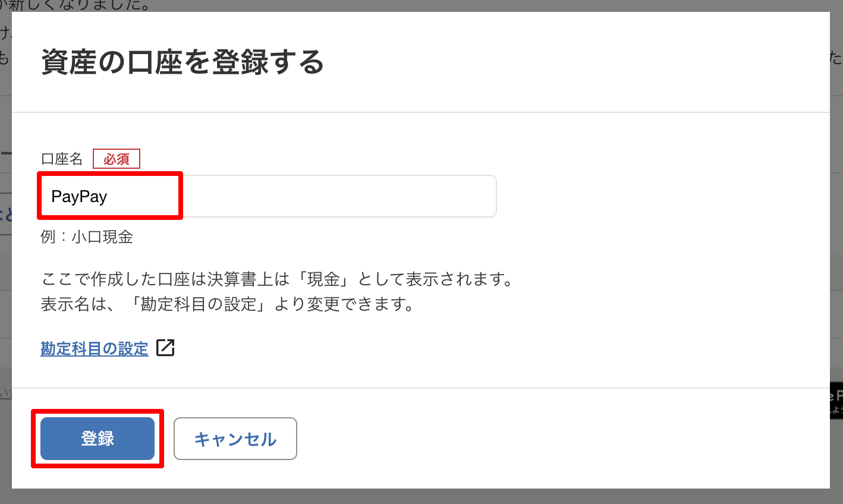Cancel the asset account registration

click(235, 439)
